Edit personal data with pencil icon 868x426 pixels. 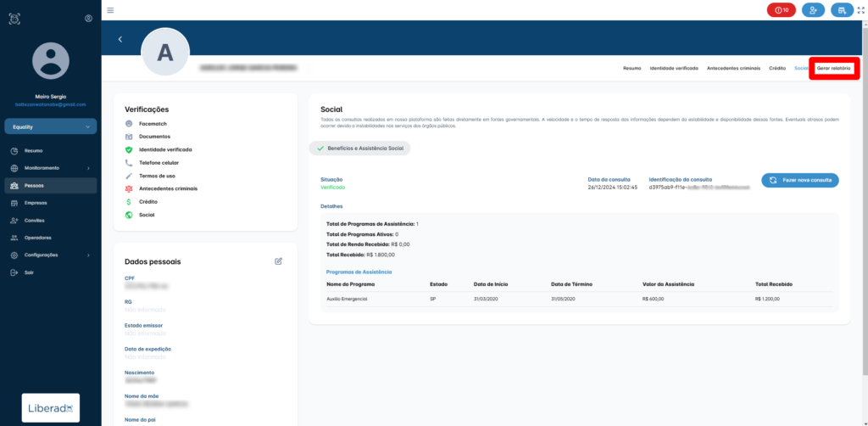(278, 261)
